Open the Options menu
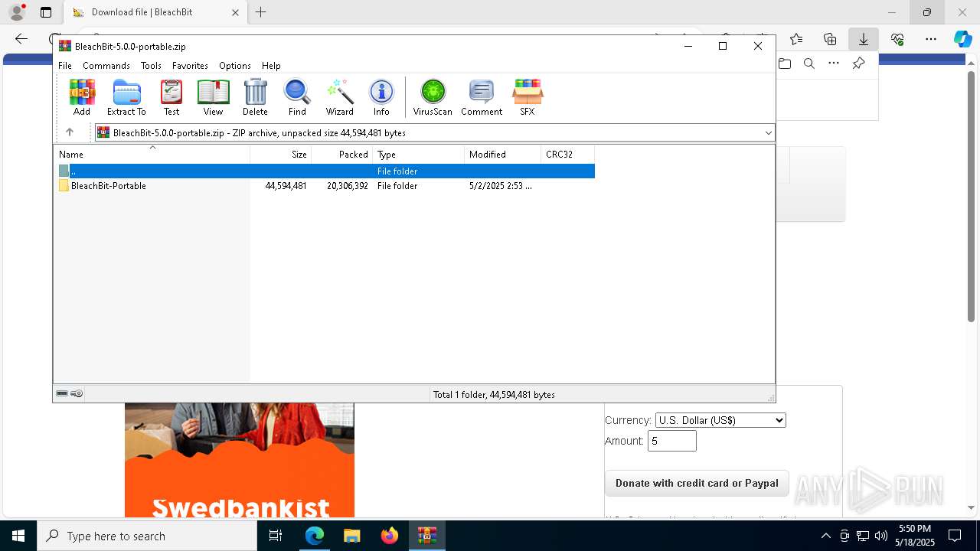The width and height of the screenshot is (980, 551). click(235, 66)
